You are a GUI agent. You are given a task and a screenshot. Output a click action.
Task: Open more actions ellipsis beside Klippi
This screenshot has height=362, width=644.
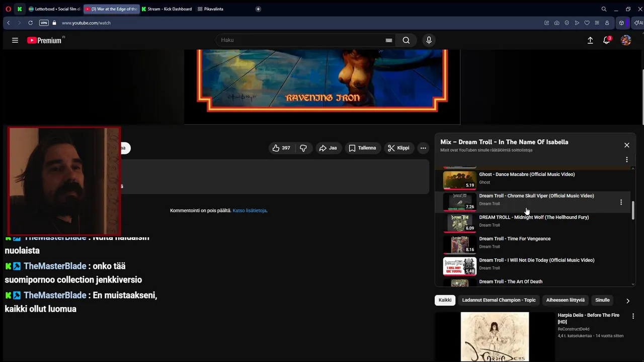423,148
